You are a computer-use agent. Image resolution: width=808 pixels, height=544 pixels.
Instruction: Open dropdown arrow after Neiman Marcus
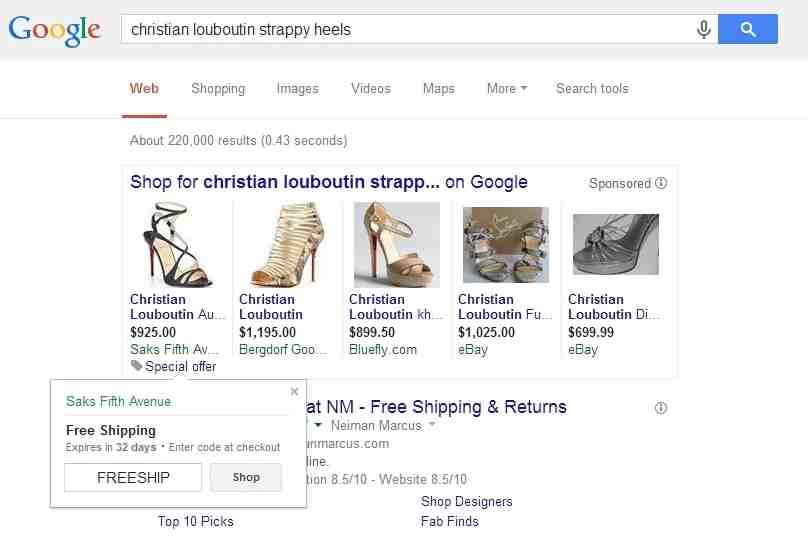tap(432, 425)
